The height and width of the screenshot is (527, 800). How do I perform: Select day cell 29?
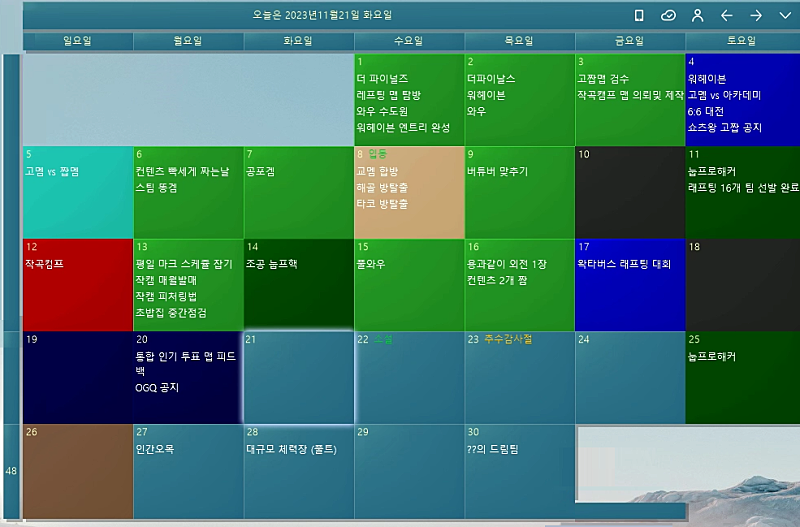pyautogui.click(x=409, y=471)
